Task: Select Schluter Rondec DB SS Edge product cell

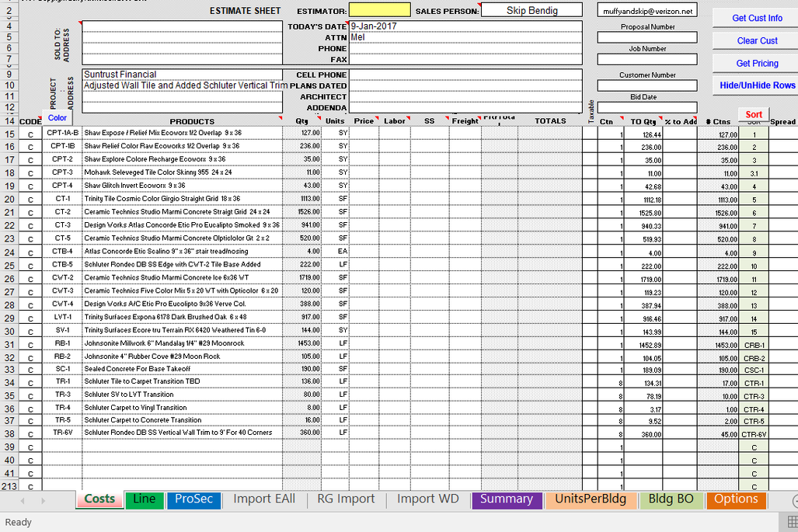Action: tap(182, 265)
